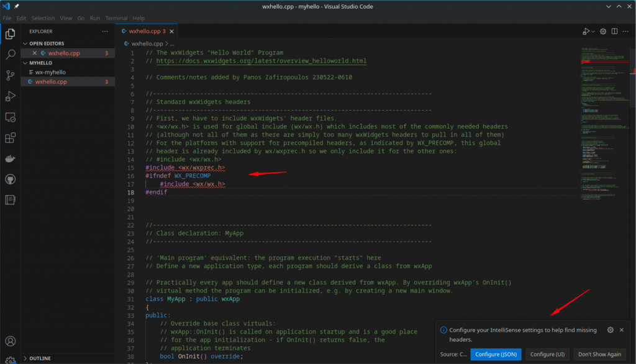The height and width of the screenshot is (364, 636).
Task: Open the Source Control view
Action: 10,76
